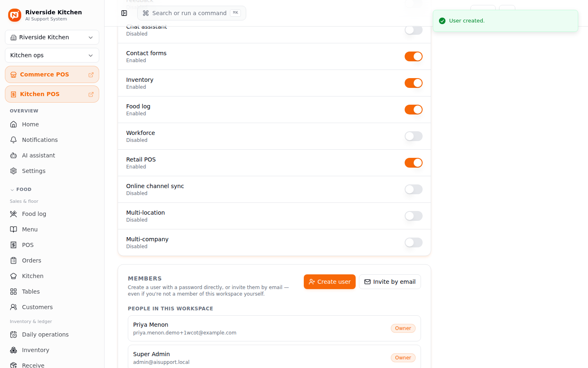
Task: Click the Riverside Kitchen logo icon
Action: [x=15, y=15]
